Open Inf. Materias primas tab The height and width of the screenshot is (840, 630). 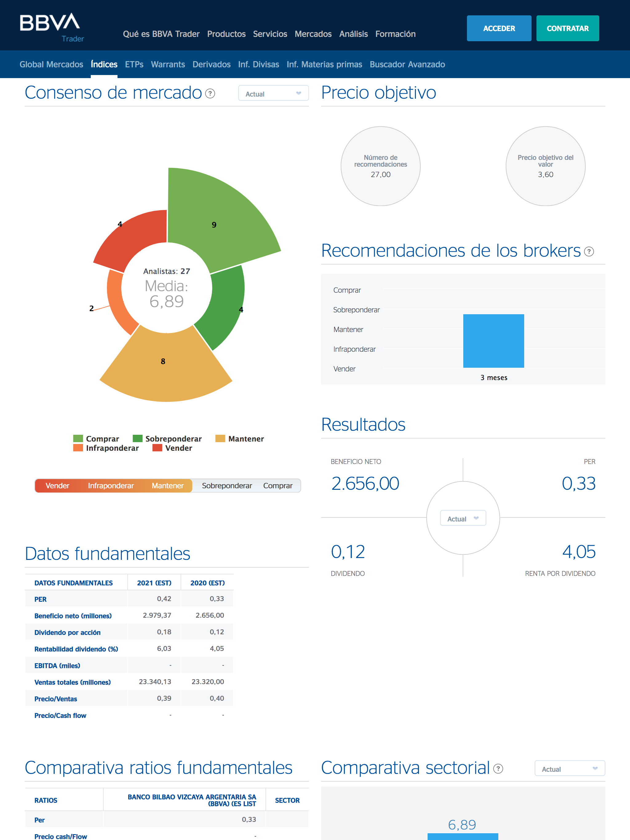325,64
